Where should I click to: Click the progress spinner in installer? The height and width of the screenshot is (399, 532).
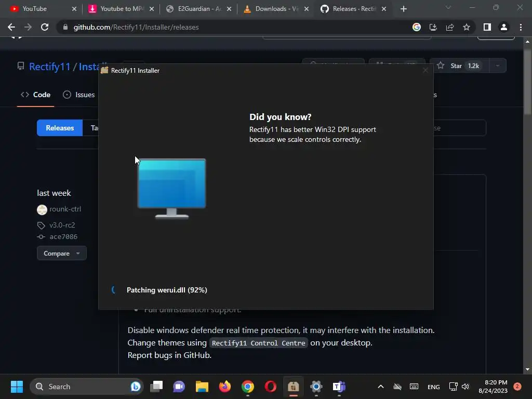tap(114, 290)
